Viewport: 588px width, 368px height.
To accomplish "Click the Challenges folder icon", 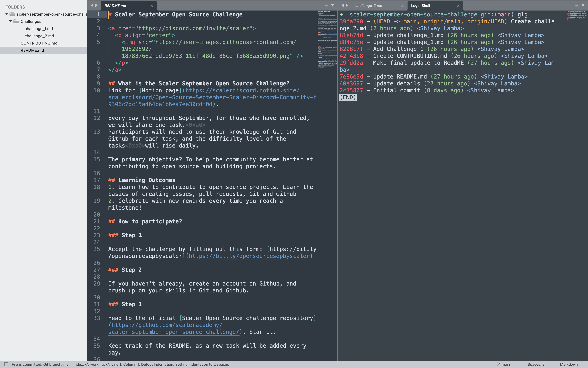I will point(16,21).
